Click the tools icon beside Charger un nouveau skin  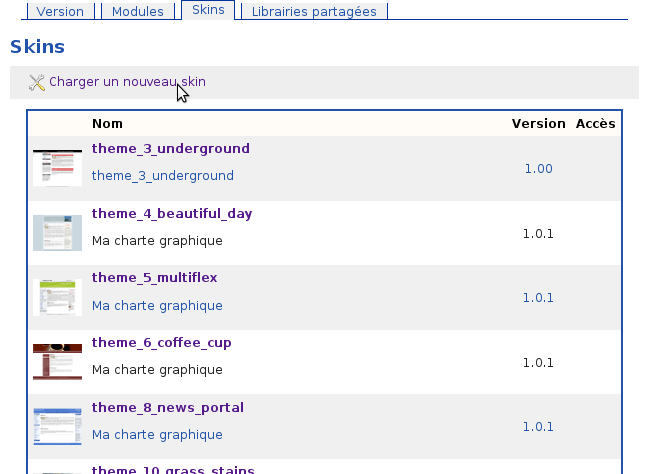click(37, 82)
